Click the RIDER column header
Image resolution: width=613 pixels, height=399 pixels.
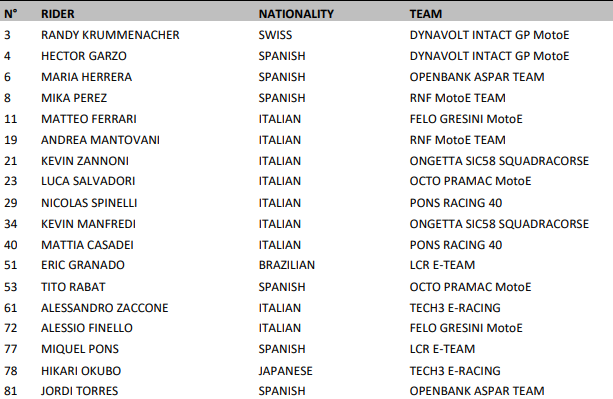pyautogui.click(x=57, y=14)
